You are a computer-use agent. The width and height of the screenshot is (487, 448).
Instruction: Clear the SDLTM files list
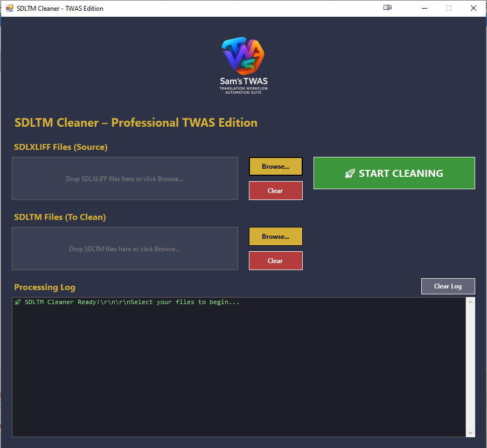pyautogui.click(x=275, y=260)
